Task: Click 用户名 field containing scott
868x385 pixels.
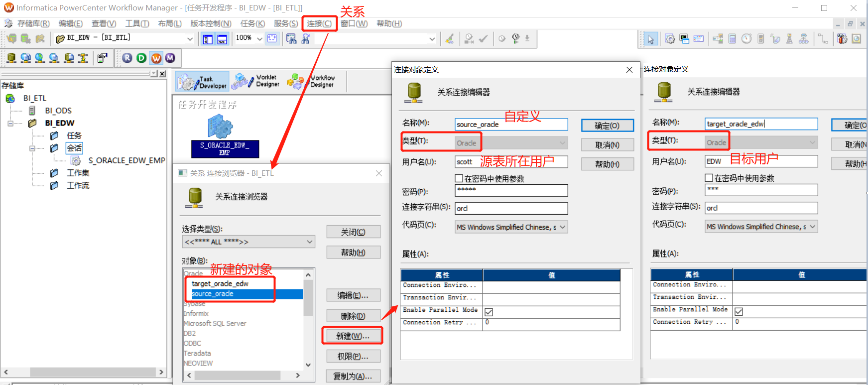Action: [x=511, y=162]
